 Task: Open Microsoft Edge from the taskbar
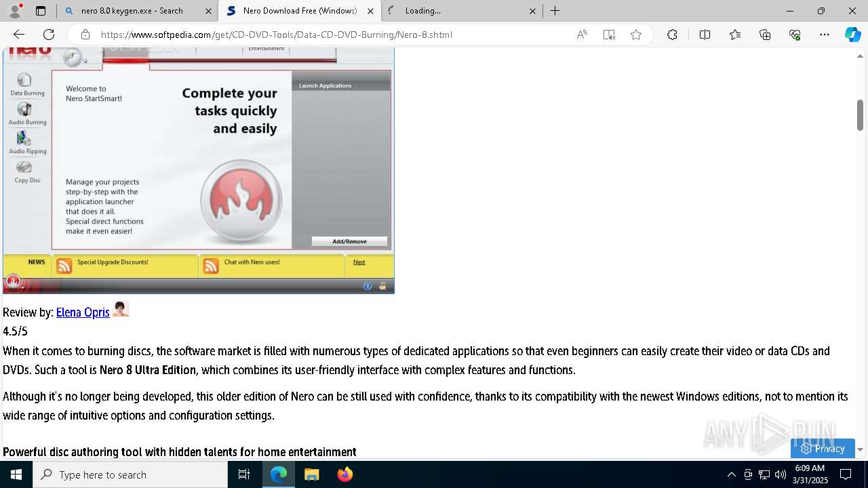279,474
